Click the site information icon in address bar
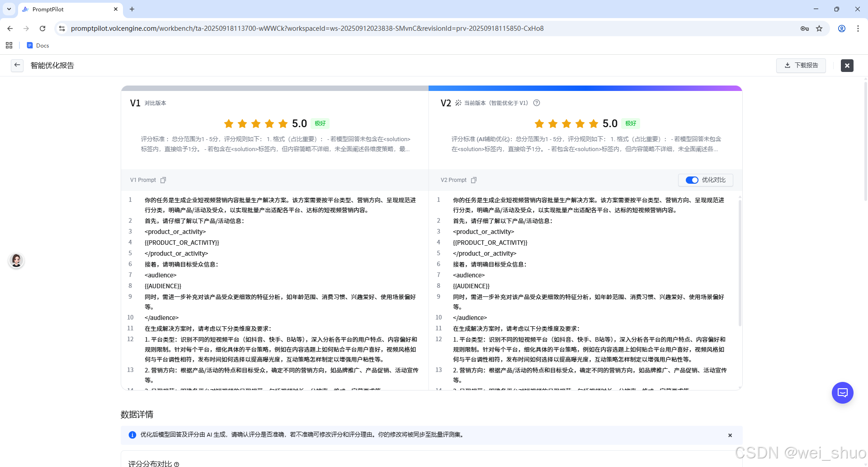 (x=62, y=29)
